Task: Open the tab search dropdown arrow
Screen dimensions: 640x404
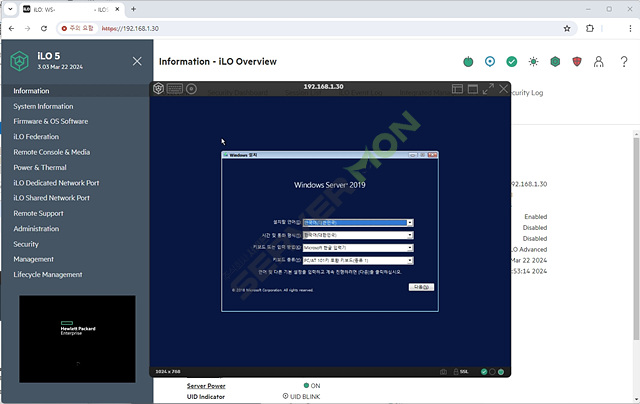Action: (10, 9)
